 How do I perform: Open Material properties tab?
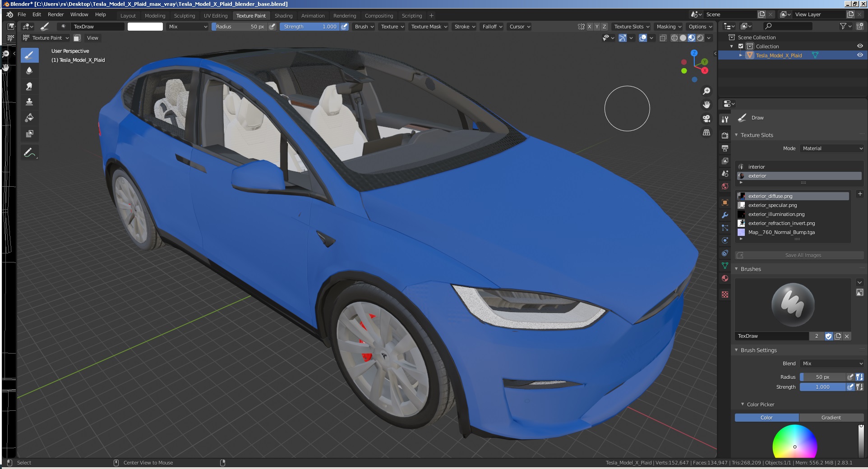[x=725, y=278]
